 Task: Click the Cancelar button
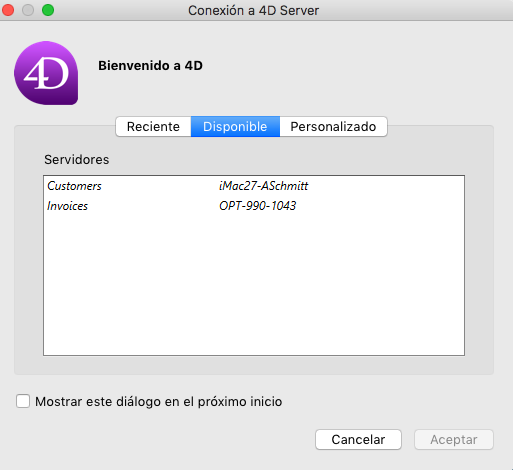[x=358, y=440]
